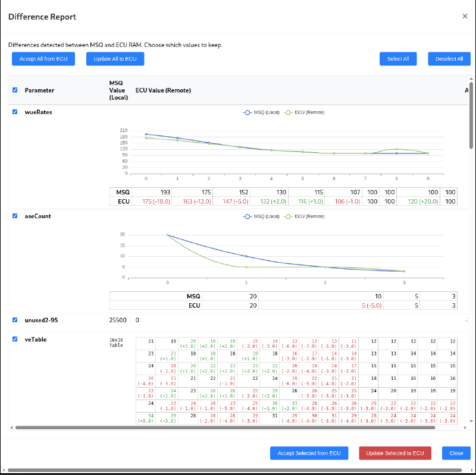Screen dimensions: 476x475
Task: Uncheck the aseCount parameter
Action: [x=14, y=216]
